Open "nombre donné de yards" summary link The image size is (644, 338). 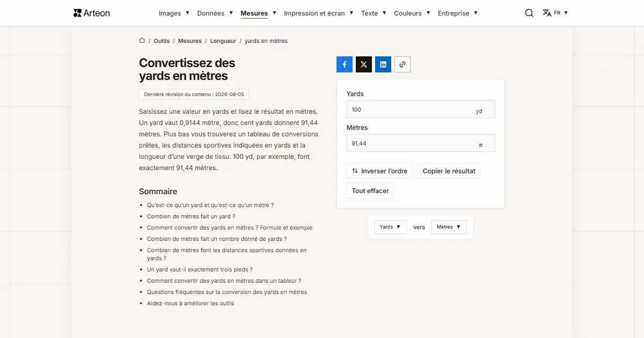point(217,239)
